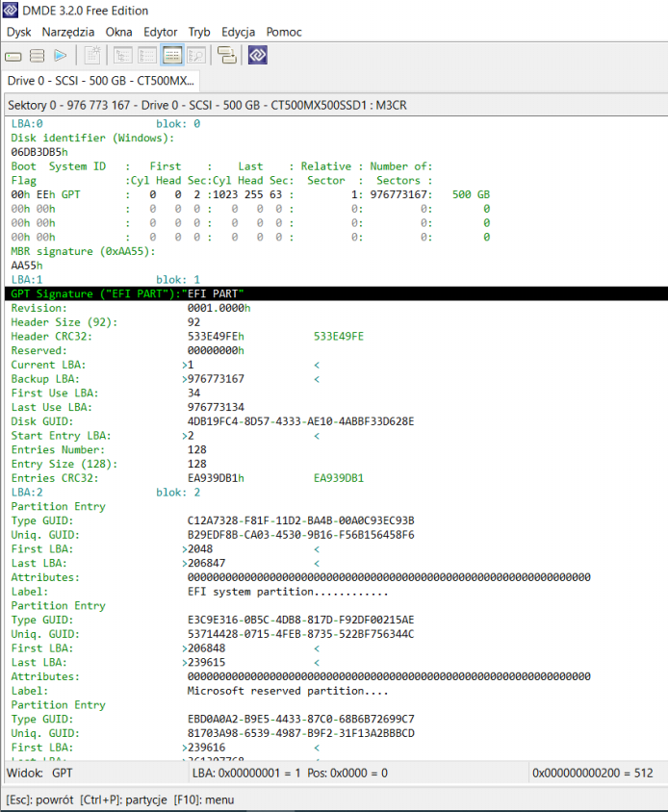
Task: Jump to Backup LBA 976773167
Action: click(x=216, y=379)
